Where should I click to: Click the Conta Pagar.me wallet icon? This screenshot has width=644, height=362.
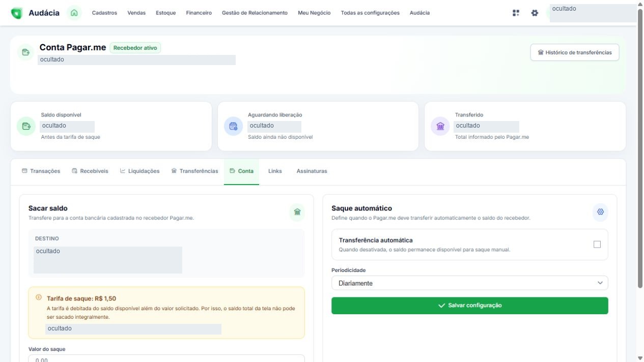tap(25, 52)
